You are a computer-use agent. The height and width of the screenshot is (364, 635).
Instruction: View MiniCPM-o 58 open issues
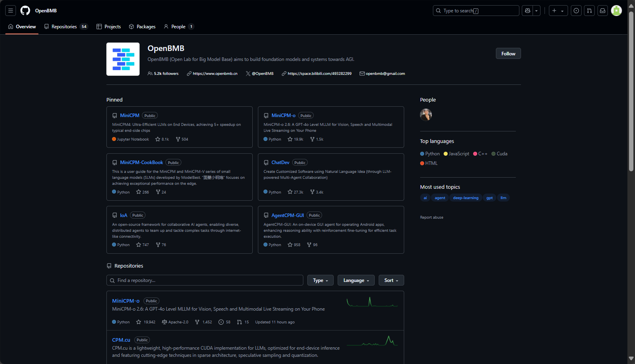pos(224,322)
